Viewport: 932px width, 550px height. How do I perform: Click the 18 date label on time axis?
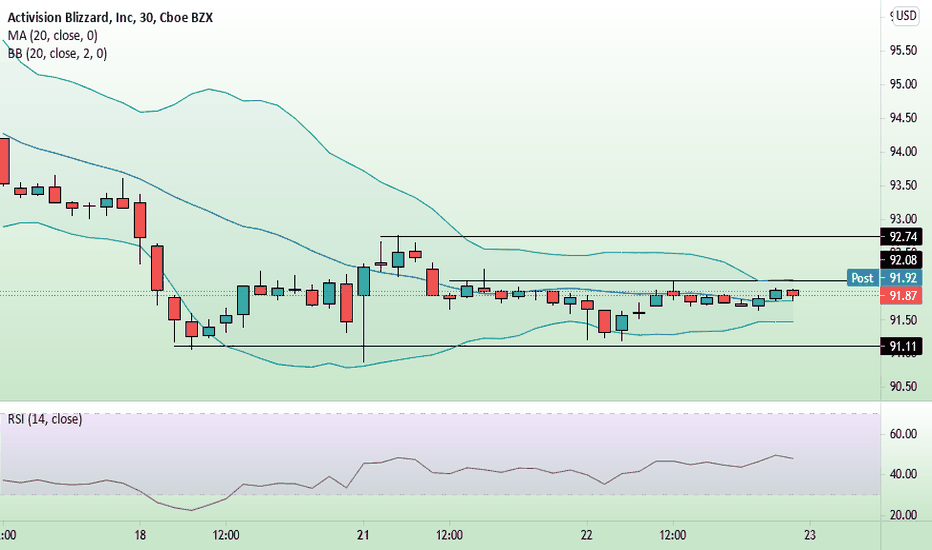pyautogui.click(x=140, y=535)
